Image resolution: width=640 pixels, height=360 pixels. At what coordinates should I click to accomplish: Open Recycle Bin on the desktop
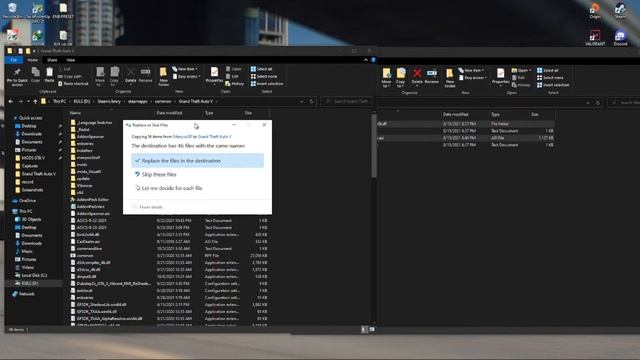pyautogui.click(x=12, y=11)
